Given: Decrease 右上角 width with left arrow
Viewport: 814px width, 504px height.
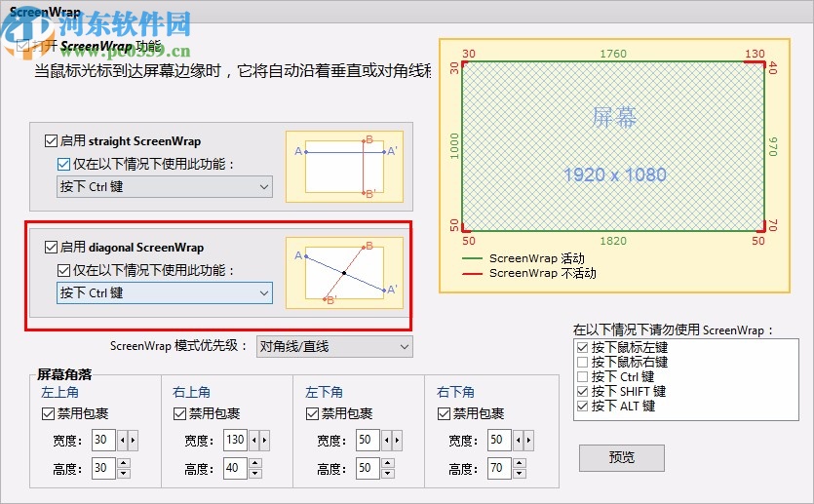Looking at the screenshot, I should pyautogui.click(x=254, y=441).
